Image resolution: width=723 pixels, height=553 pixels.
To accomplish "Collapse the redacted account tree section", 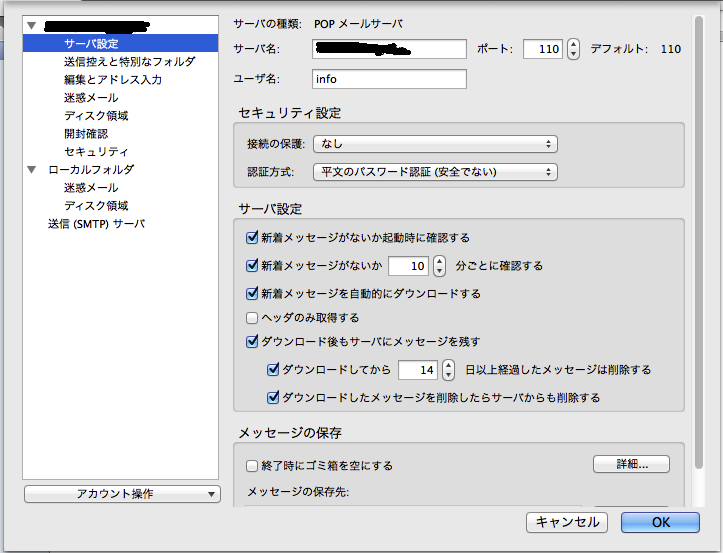I will click(x=34, y=25).
